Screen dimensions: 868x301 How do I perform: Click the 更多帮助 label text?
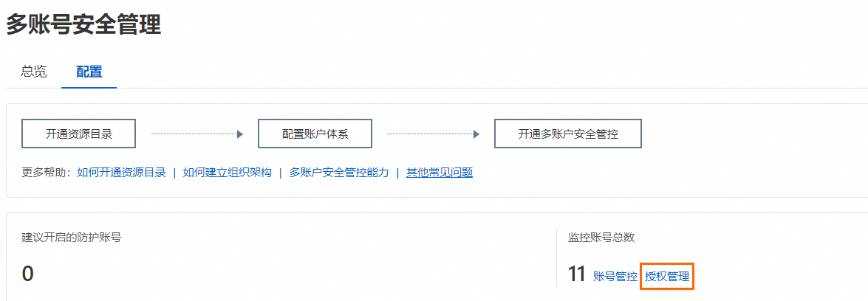pyautogui.click(x=47, y=173)
